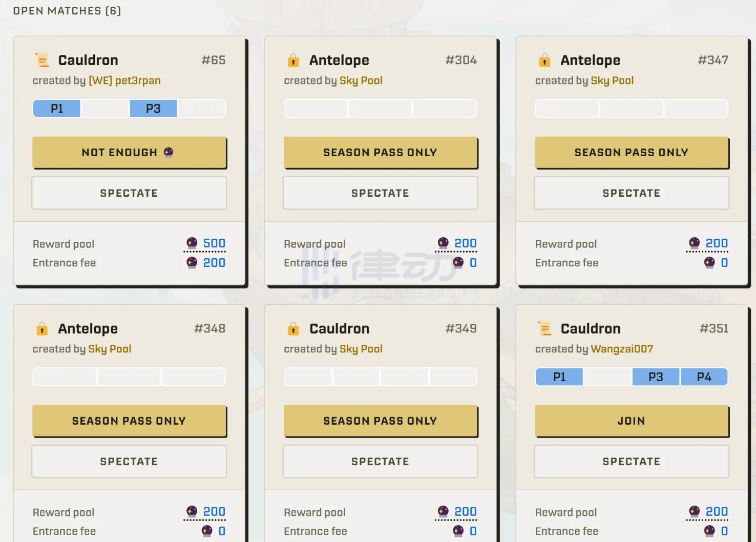The image size is (756, 542).
Task: Click Sky Pool creator link on Antelope #348
Action: click(x=110, y=349)
